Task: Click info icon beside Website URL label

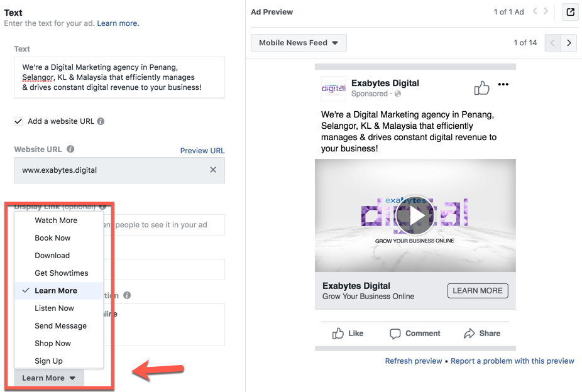Action: coord(70,149)
